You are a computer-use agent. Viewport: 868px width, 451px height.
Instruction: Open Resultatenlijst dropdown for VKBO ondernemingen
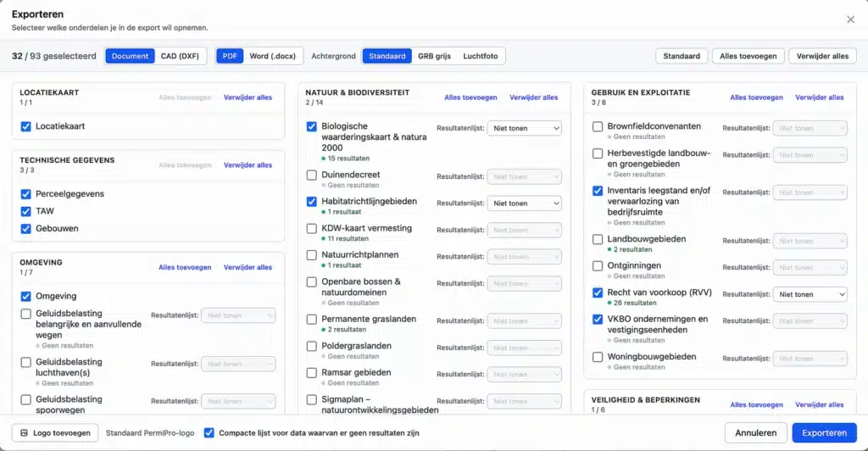coord(810,321)
